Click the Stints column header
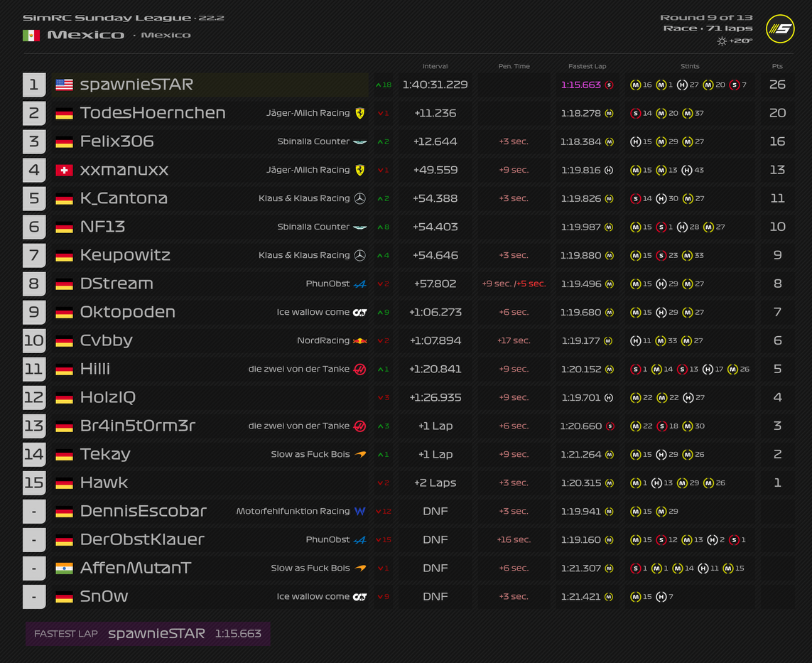Viewport: 812px width, 663px height. (689, 66)
